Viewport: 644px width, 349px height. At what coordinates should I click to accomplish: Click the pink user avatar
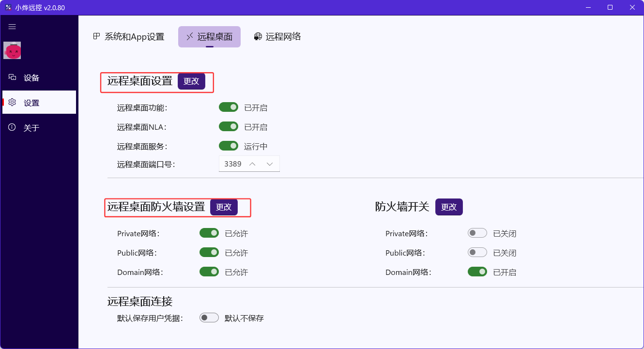(x=12, y=50)
